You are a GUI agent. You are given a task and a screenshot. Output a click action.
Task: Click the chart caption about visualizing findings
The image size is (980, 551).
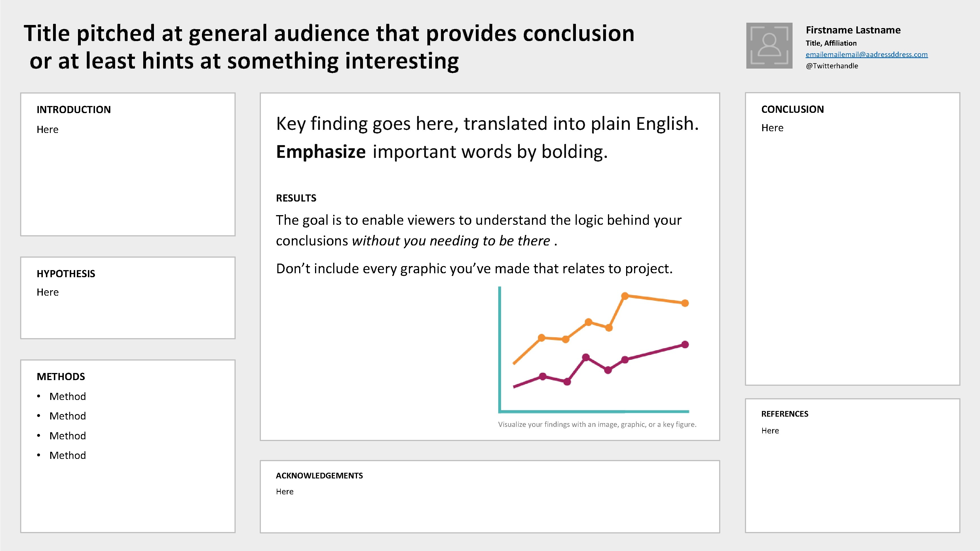click(597, 424)
